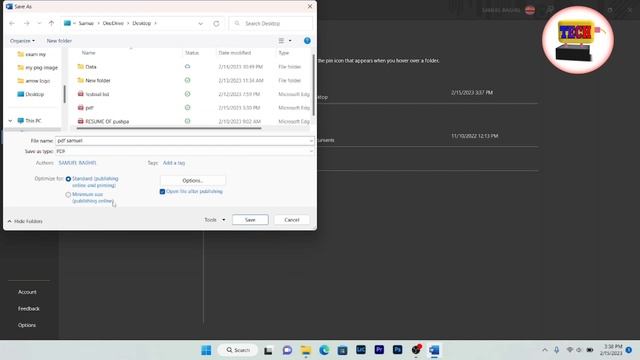Open Lightroom Classic from the taskbar
640x360 pixels.
[x=361, y=350]
